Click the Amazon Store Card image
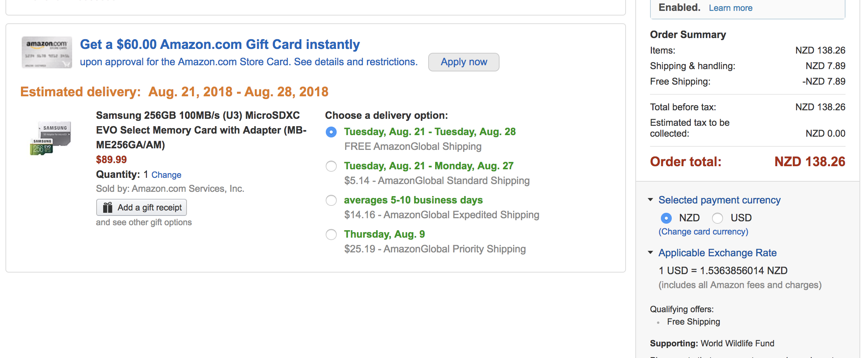Image resolution: width=868 pixels, height=358 pixels. click(47, 52)
